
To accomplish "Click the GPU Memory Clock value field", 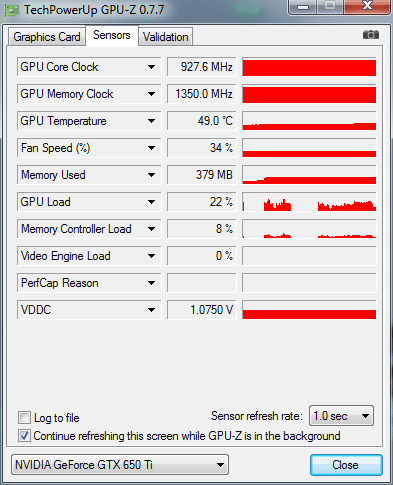I will pos(201,94).
